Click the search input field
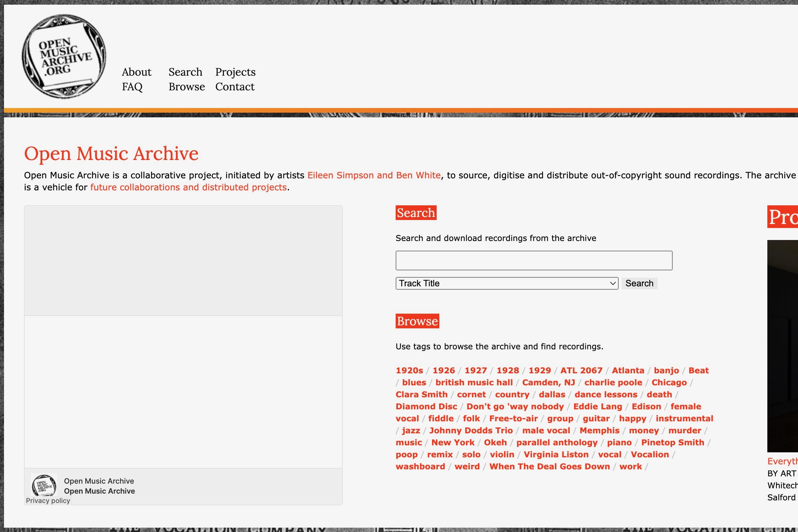The height and width of the screenshot is (532, 798). point(534,260)
